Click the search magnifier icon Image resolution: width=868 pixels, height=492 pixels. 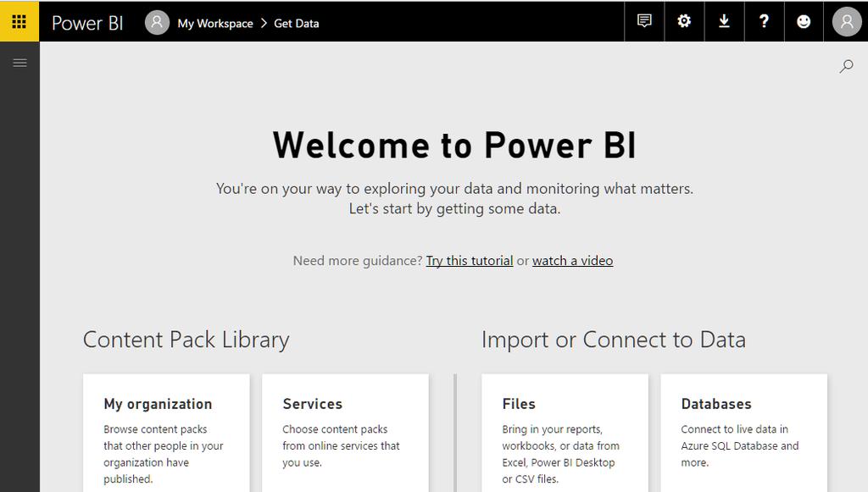[x=846, y=66]
